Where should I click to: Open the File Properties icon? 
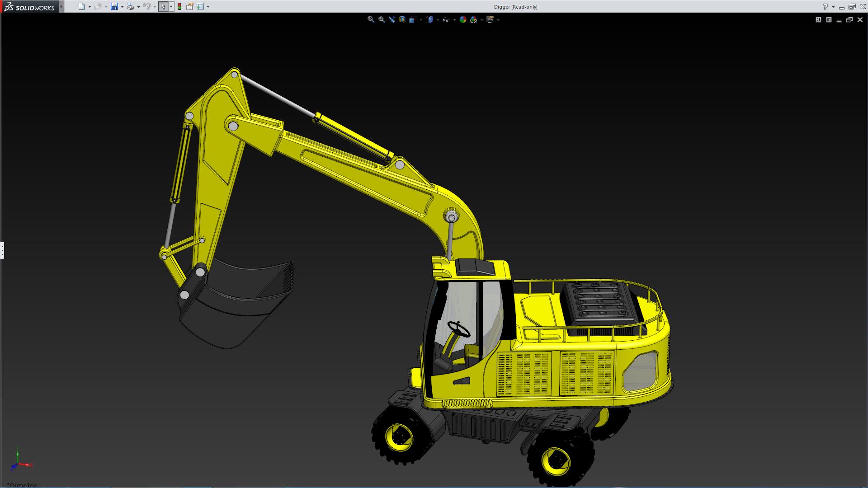coord(190,6)
